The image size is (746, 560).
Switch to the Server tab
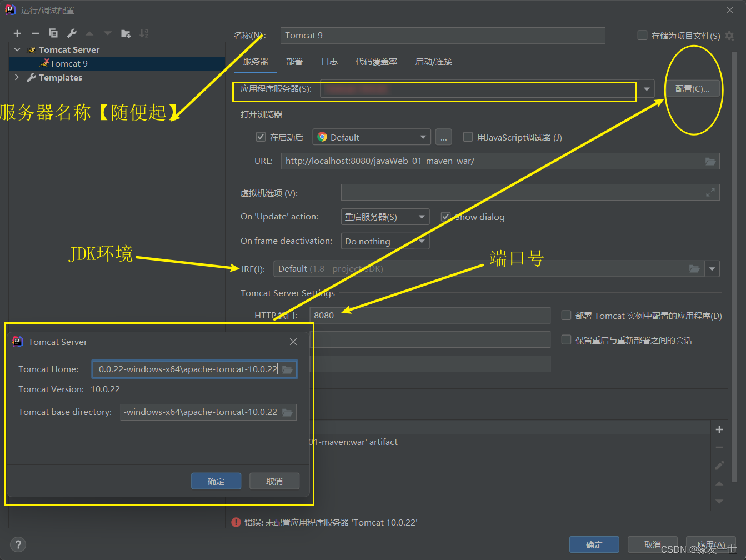click(256, 62)
